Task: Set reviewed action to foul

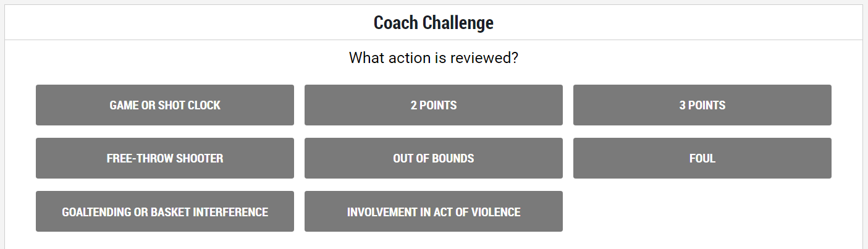Action: click(x=702, y=158)
